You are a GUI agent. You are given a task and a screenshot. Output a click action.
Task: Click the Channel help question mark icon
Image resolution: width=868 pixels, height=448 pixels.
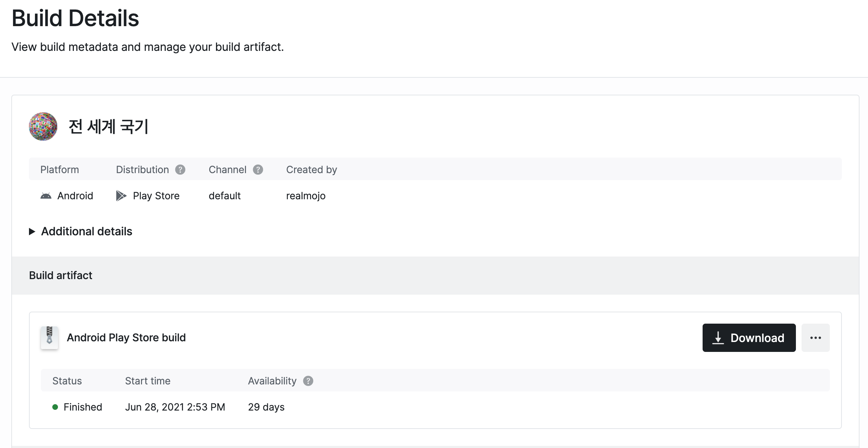point(258,170)
